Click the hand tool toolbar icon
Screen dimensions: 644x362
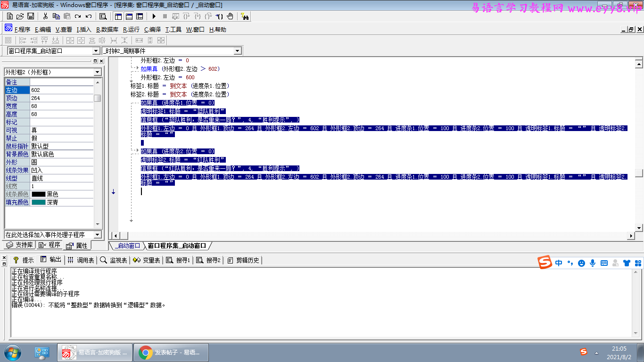click(230, 16)
